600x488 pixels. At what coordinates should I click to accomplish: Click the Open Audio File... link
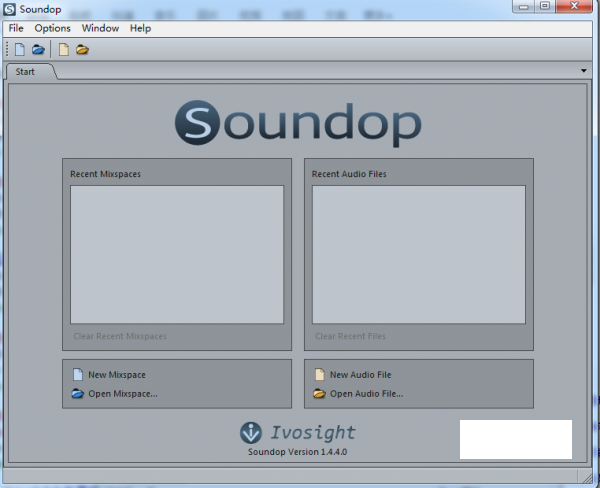[366, 394]
